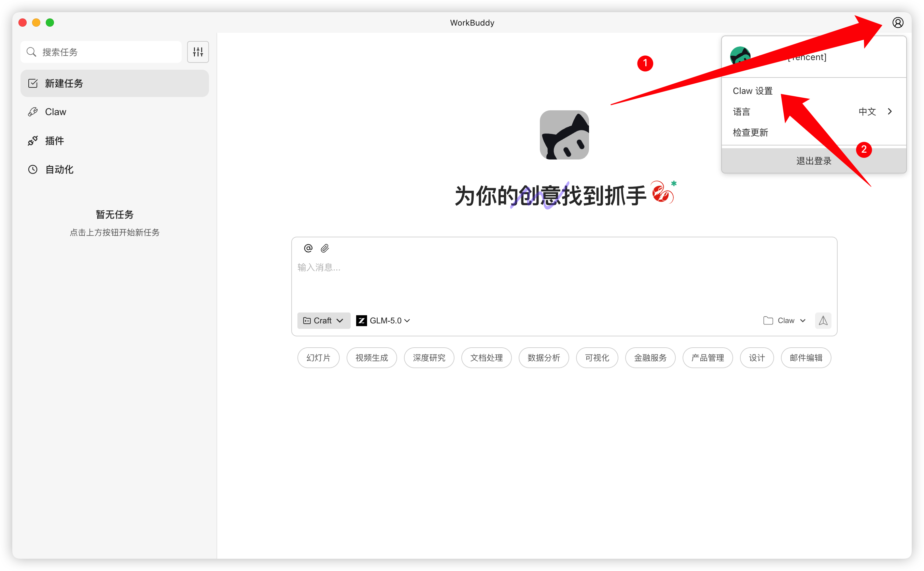Open the 自动化 automation clock icon

(33, 170)
